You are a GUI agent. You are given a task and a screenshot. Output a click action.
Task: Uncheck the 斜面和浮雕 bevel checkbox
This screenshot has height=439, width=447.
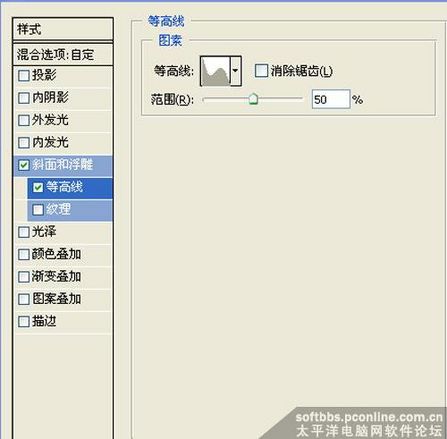[x=24, y=165]
